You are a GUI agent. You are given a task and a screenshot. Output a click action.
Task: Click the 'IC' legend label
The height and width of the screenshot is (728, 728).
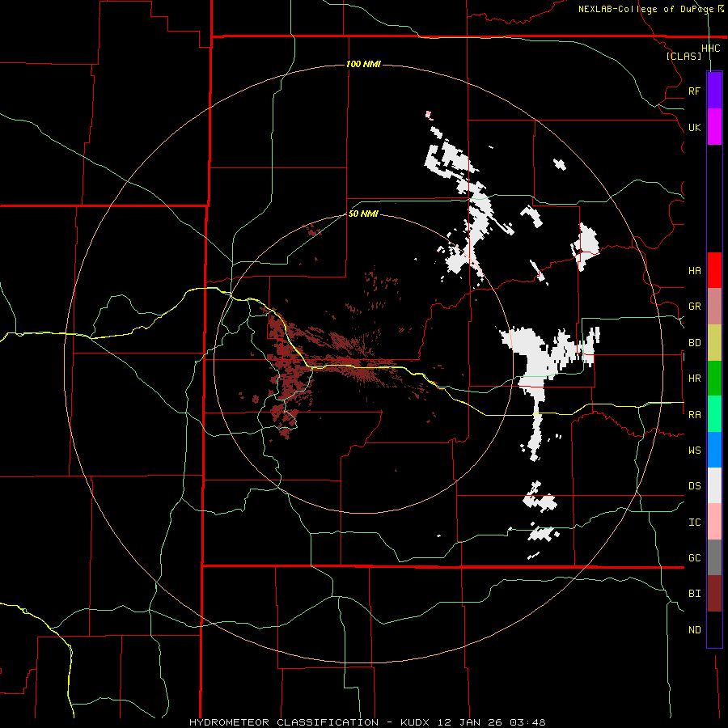point(694,523)
